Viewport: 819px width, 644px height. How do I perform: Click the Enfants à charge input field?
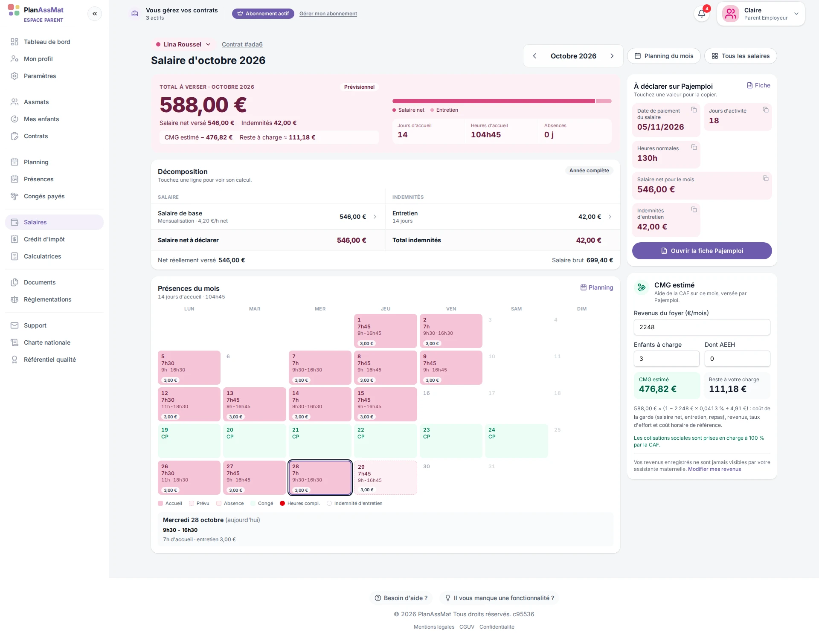pos(666,359)
